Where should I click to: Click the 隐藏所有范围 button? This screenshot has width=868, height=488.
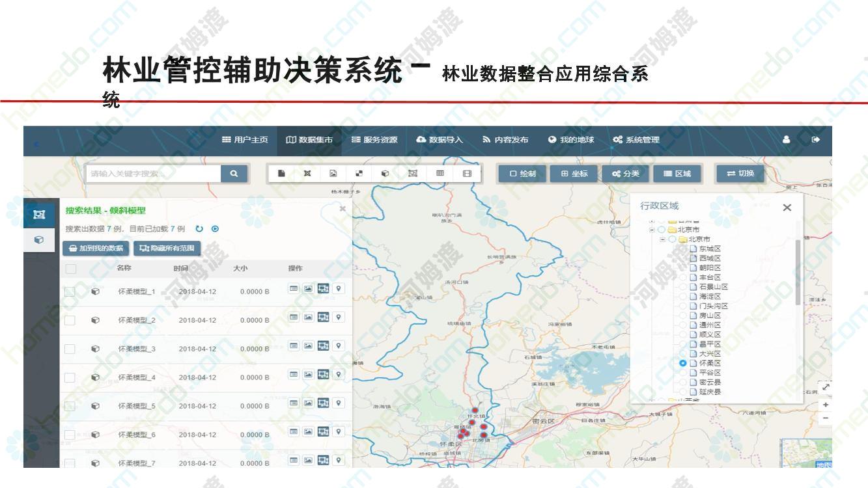click(x=167, y=249)
